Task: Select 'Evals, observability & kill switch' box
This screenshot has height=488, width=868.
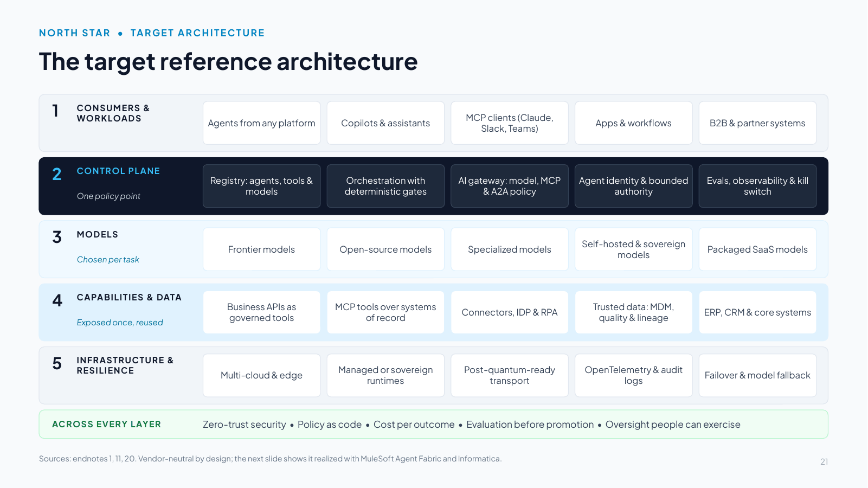Action: pos(757,186)
